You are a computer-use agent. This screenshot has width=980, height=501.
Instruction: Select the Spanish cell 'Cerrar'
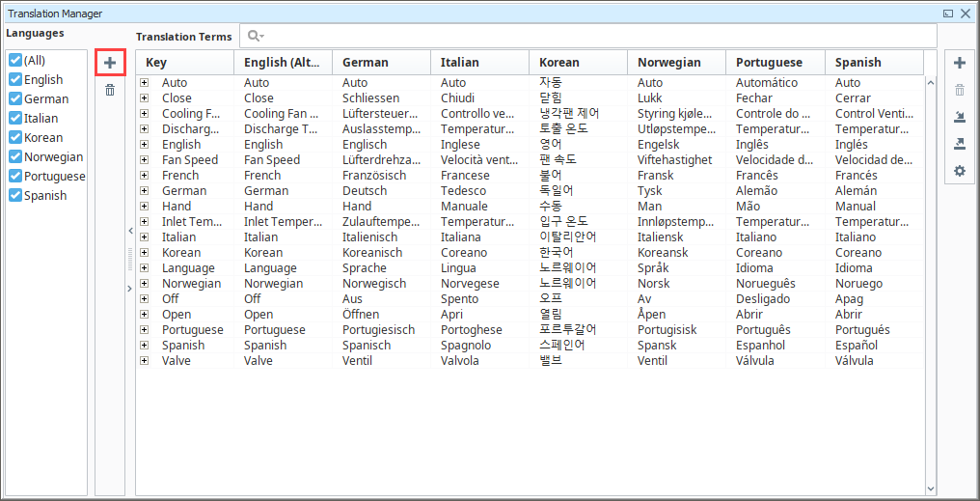[853, 98]
